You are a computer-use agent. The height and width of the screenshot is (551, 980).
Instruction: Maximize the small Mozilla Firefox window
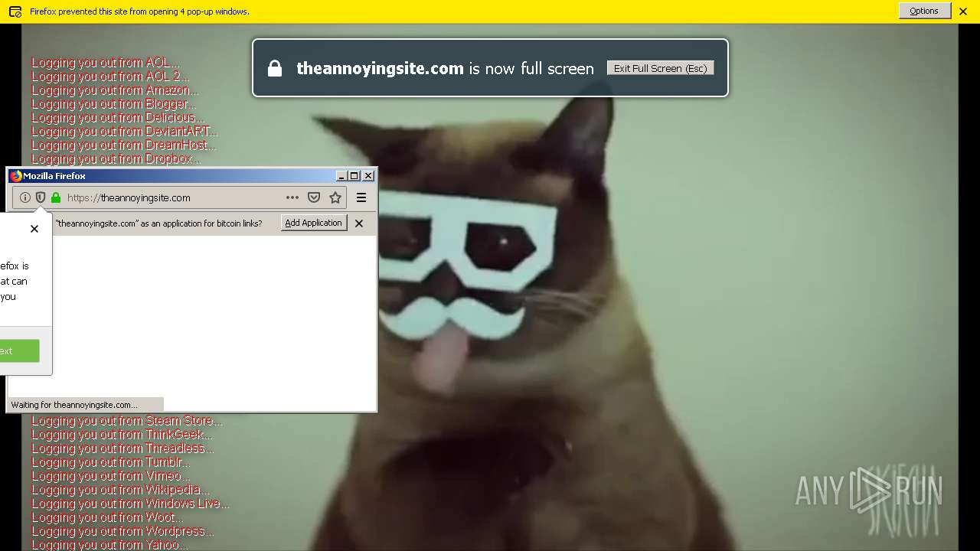[x=354, y=176]
